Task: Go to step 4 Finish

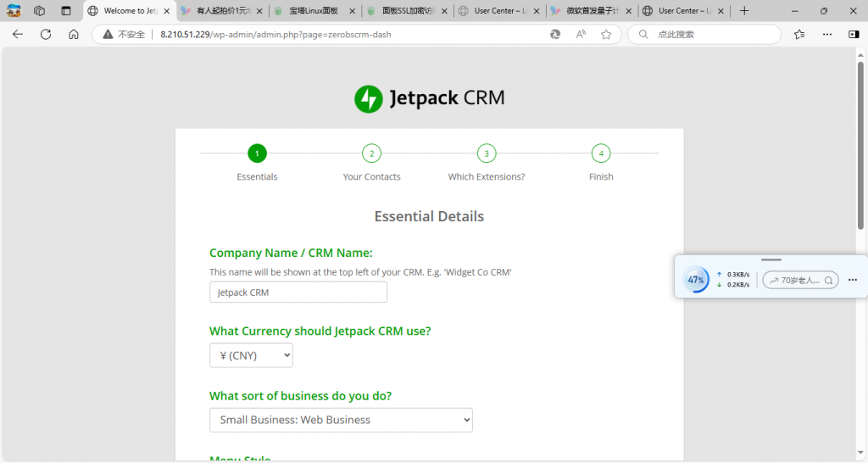Action: (x=601, y=153)
